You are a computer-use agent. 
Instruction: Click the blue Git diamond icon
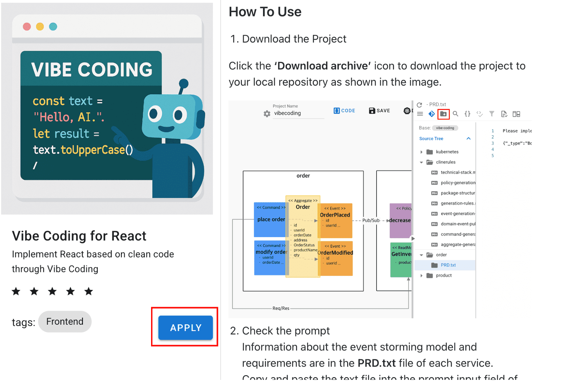[x=431, y=114]
